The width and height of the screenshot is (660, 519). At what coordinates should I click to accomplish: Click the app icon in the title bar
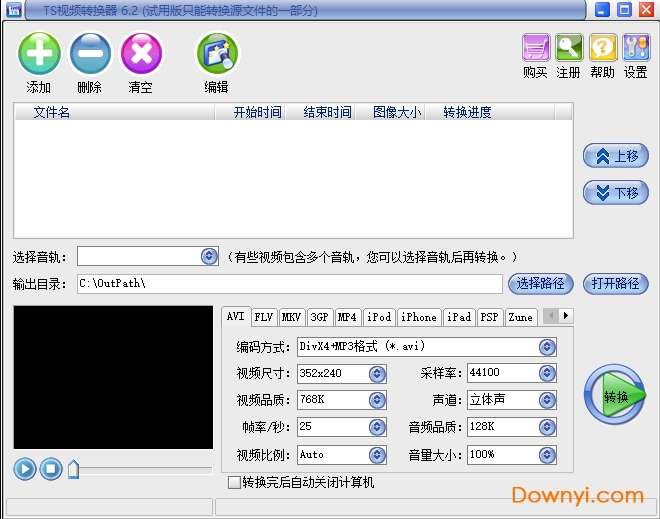tap(13, 9)
